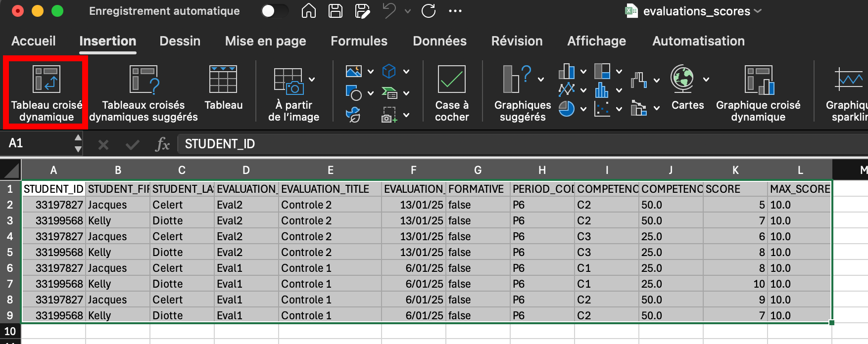Click the Tableau croisé dynamique icon
The height and width of the screenshot is (344, 868).
(46, 80)
